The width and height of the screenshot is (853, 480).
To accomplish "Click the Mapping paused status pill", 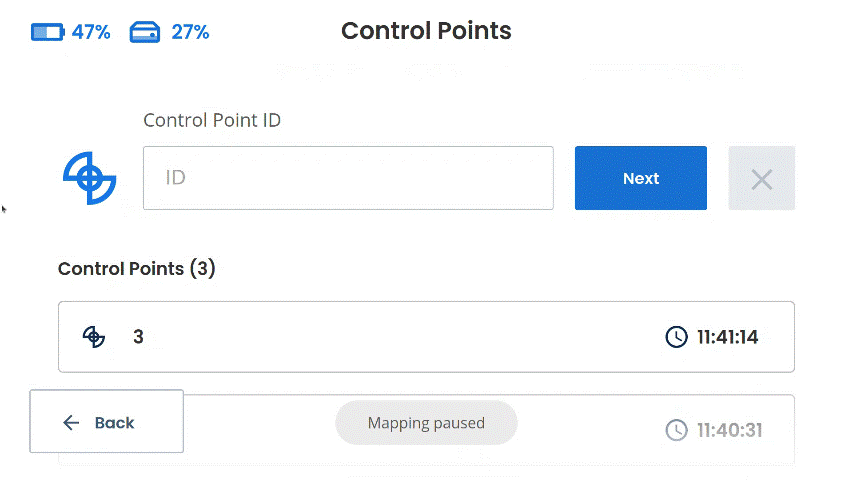I will click(x=426, y=423).
